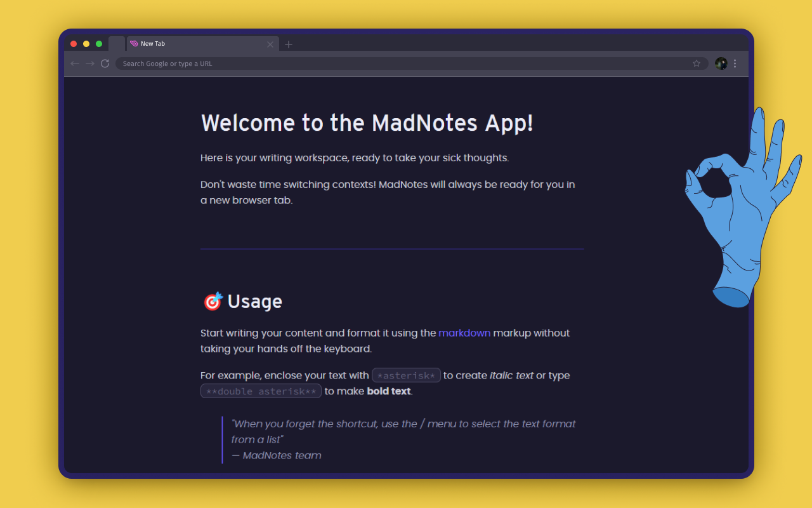
Task: Click the forward navigation arrow
Action: 89,63
